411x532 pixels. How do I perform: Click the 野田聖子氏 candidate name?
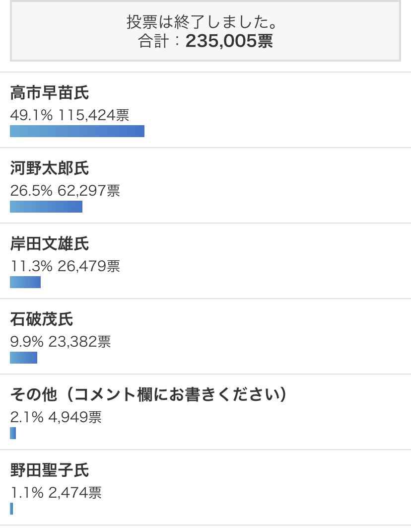pos(50,470)
